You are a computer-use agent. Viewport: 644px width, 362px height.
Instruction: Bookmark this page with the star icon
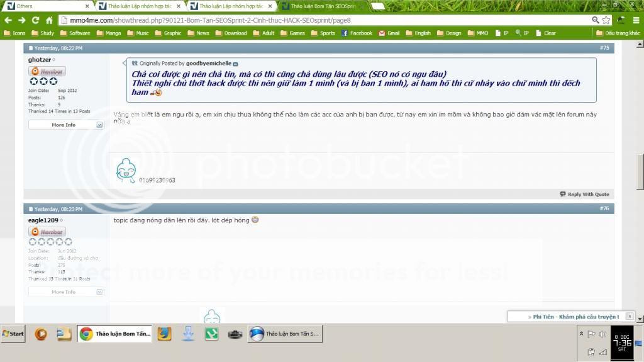606,20
